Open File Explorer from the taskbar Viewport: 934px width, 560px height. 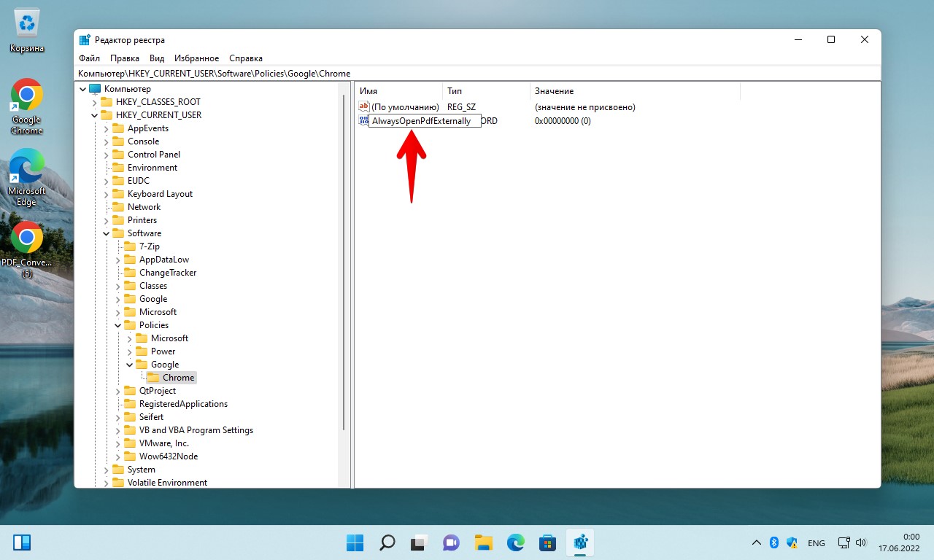tap(483, 542)
